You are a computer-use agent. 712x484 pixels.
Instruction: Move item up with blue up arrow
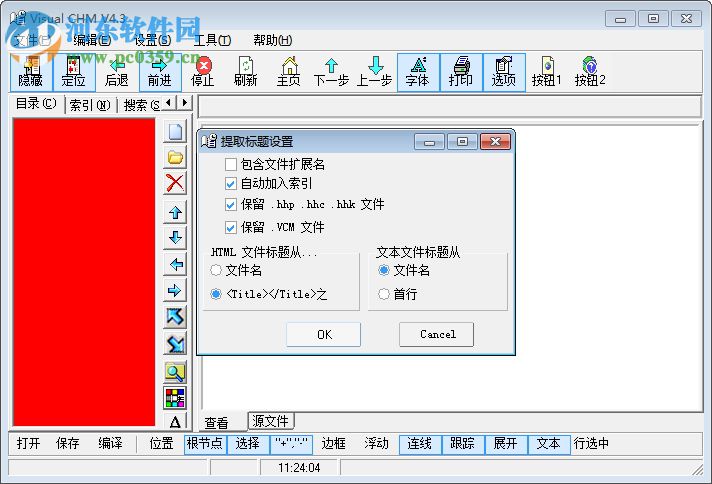(x=175, y=212)
